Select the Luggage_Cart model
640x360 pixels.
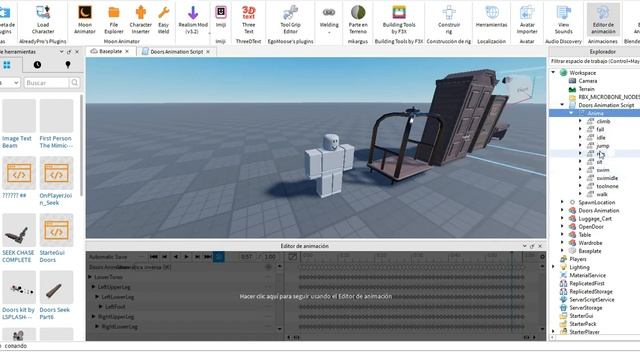(x=595, y=219)
